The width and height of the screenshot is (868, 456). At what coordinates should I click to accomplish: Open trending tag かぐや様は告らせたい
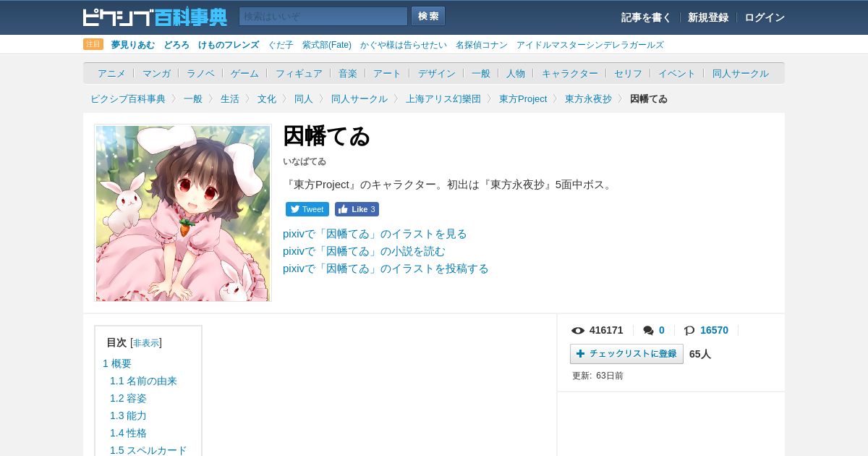(x=404, y=45)
